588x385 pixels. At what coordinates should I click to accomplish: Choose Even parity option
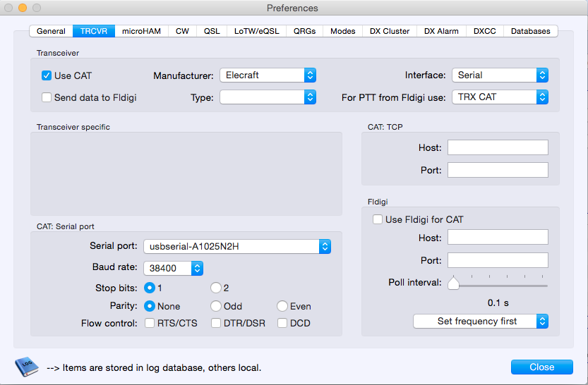point(282,306)
